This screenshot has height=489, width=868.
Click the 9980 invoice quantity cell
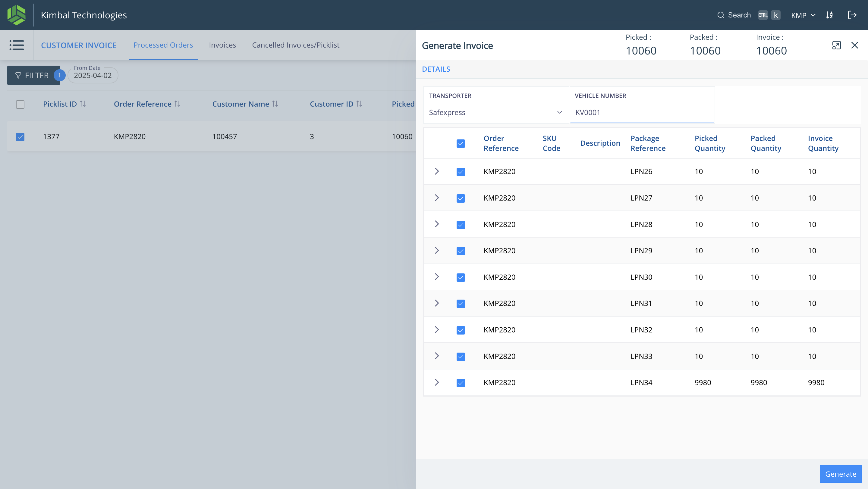click(x=816, y=382)
